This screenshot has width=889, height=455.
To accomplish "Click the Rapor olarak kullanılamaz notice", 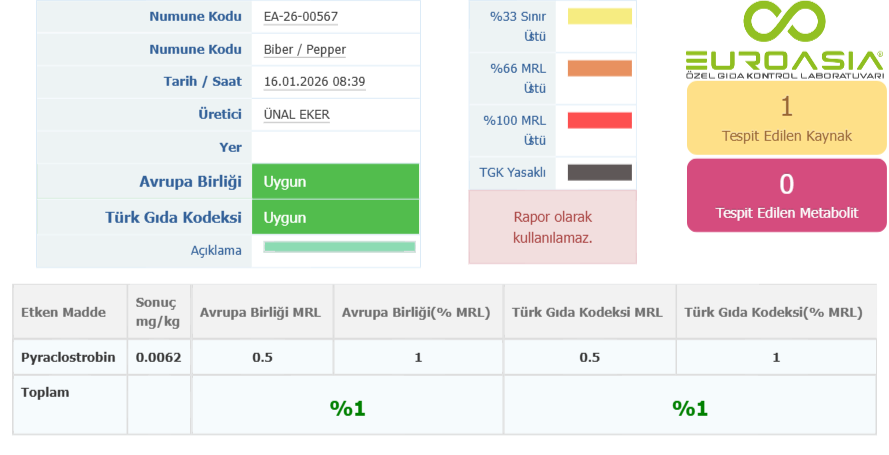I will click(x=552, y=227).
